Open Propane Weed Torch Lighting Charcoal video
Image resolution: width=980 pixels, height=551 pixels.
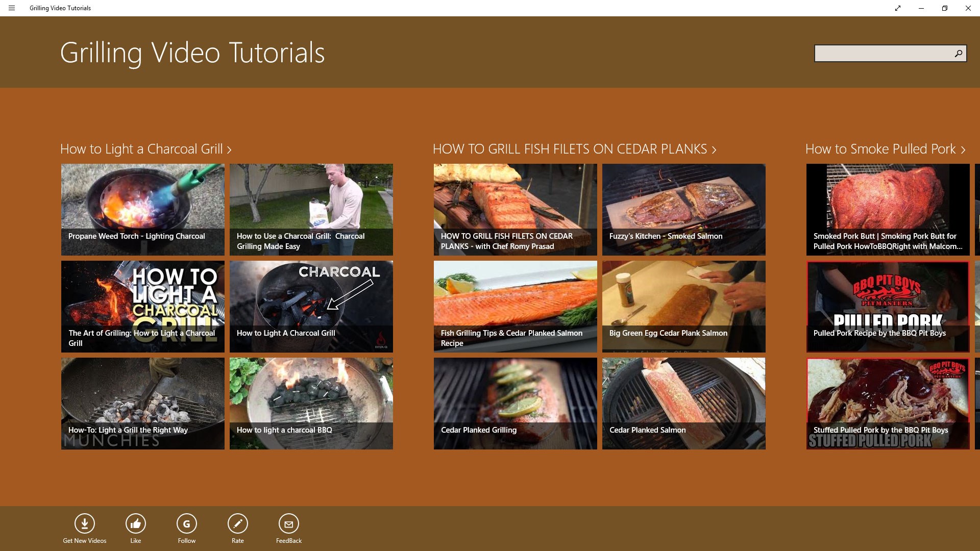tap(143, 209)
